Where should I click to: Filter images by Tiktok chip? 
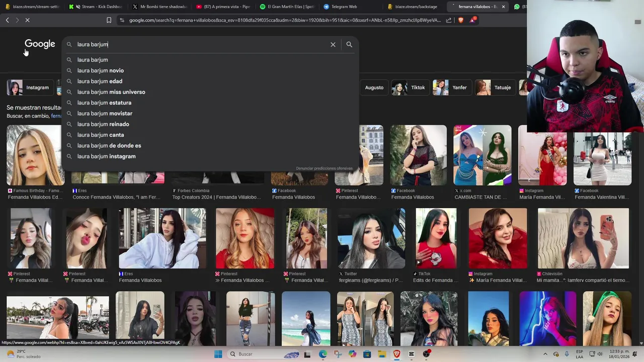point(411,87)
